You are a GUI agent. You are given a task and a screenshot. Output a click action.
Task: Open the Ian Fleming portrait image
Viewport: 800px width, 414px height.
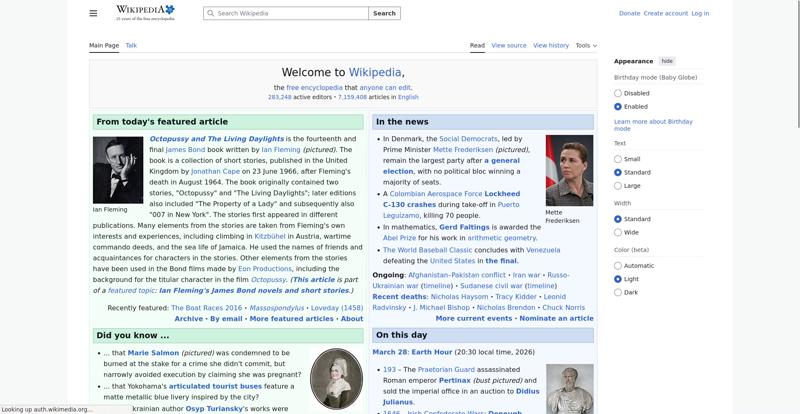tap(118, 170)
